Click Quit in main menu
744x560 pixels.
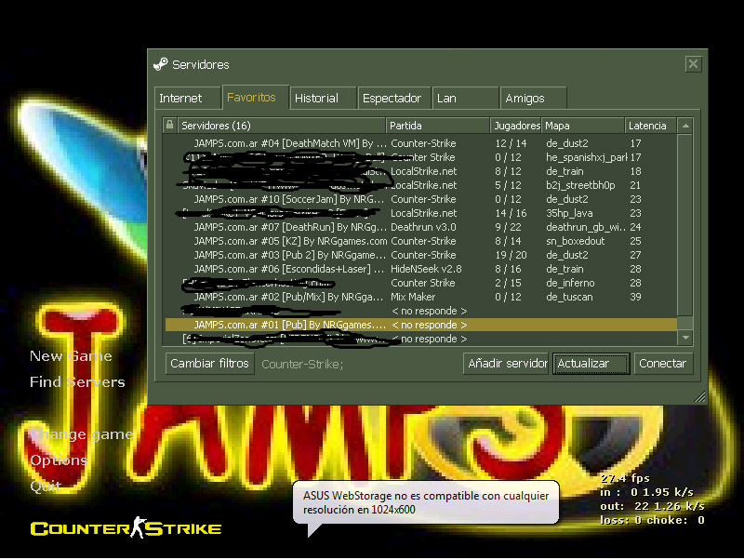click(x=45, y=486)
